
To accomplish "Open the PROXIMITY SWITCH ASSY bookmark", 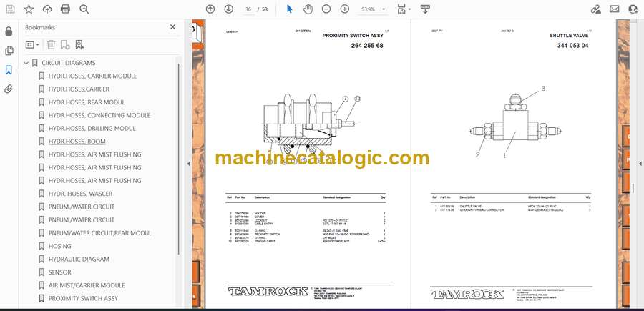I will pos(84,299).
